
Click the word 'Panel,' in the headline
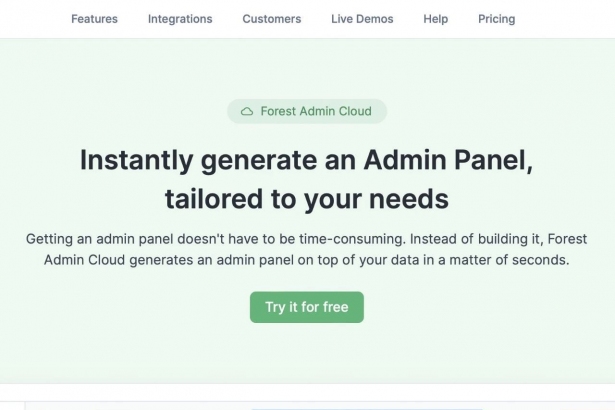point(494,160)
